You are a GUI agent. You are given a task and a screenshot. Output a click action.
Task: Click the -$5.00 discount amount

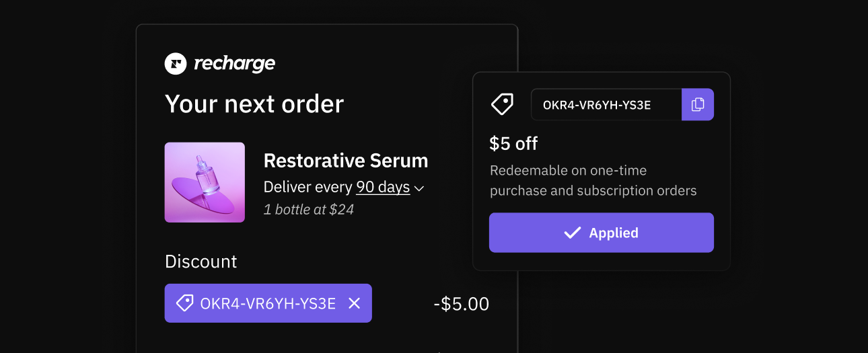462,304
